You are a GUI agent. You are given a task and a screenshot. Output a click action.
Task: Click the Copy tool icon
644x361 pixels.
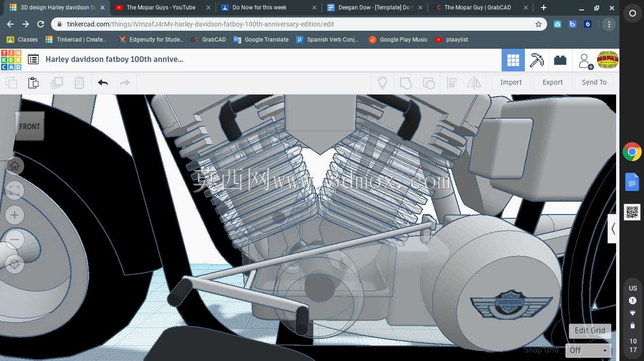point(11,83)
